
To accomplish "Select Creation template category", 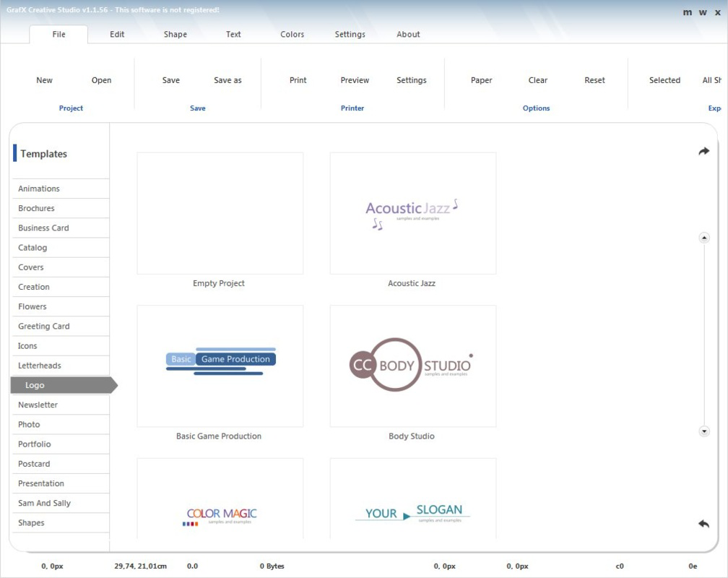I will point(61,287).
